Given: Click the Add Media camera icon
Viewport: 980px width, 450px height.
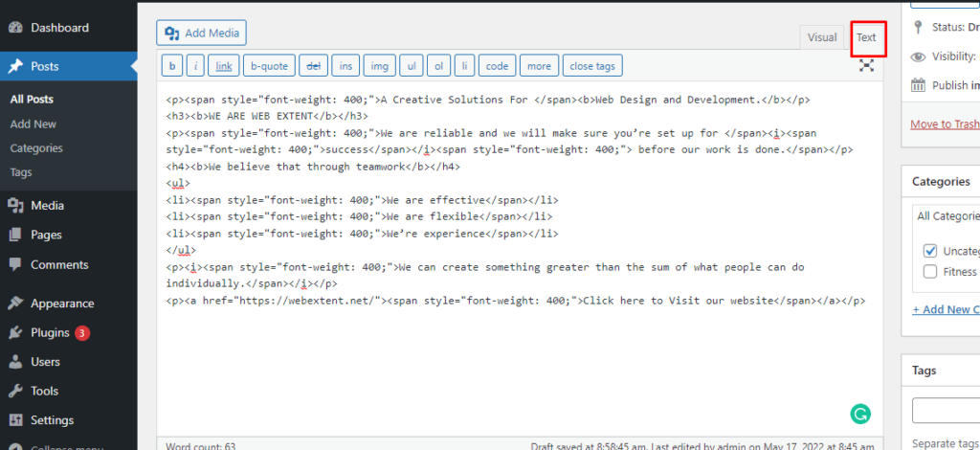Looking at the screenshot, I should coord(172,34).
